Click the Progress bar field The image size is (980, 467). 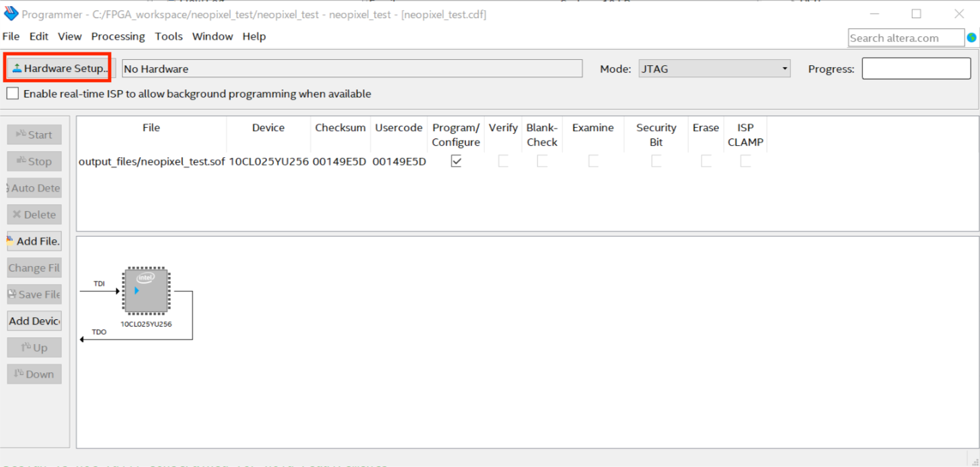(x=916, y=69)
